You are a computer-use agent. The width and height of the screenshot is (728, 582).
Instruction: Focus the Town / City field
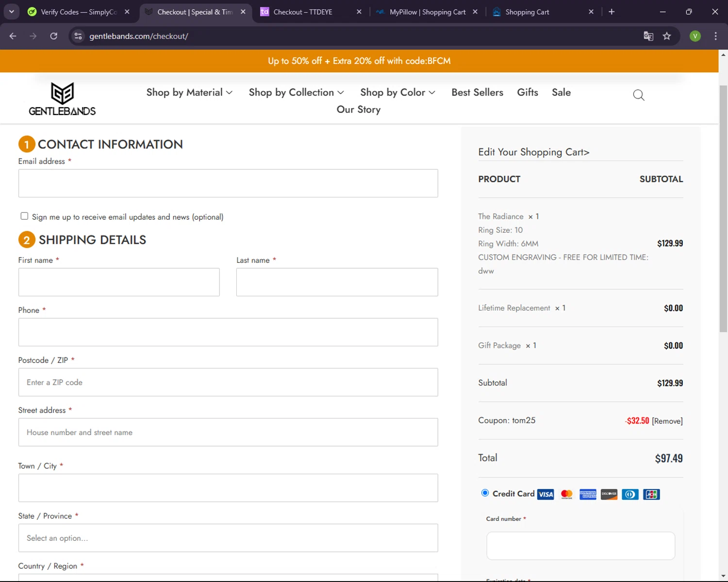tap(228, 488)
